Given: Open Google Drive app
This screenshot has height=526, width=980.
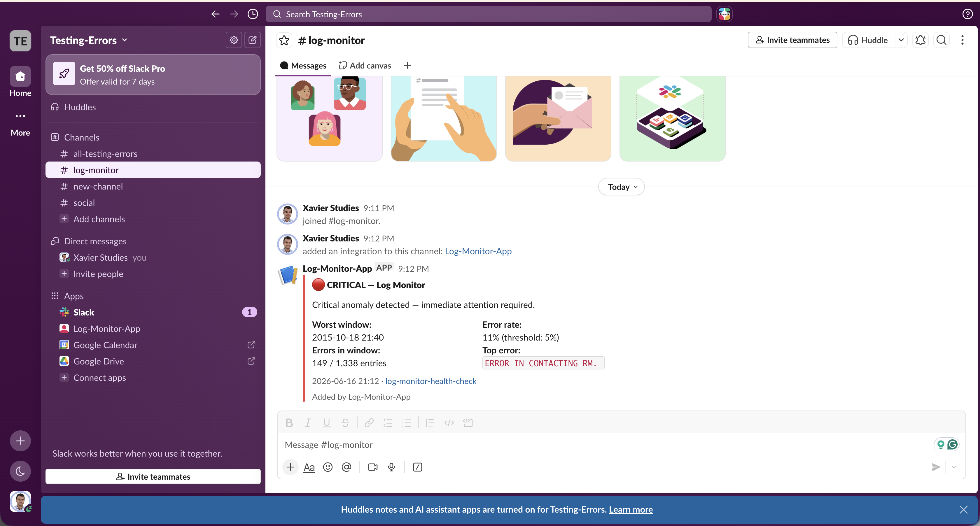Looking at the screenshot, I should click(153, 361).
